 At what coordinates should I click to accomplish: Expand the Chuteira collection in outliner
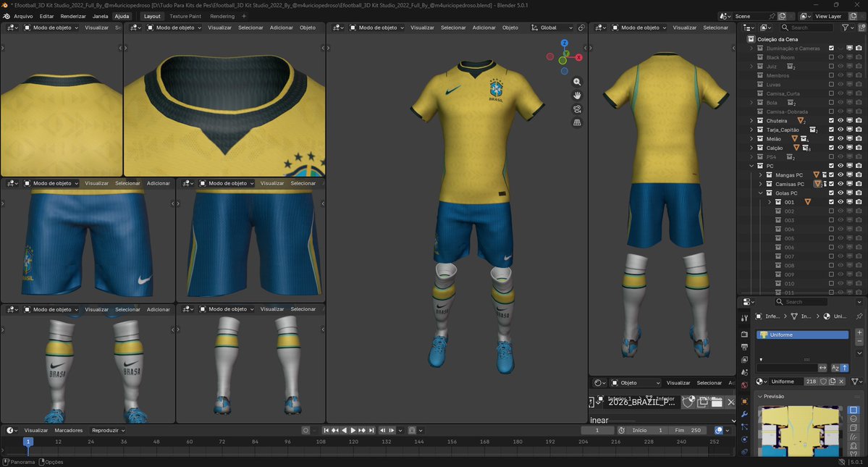point(751,121)
